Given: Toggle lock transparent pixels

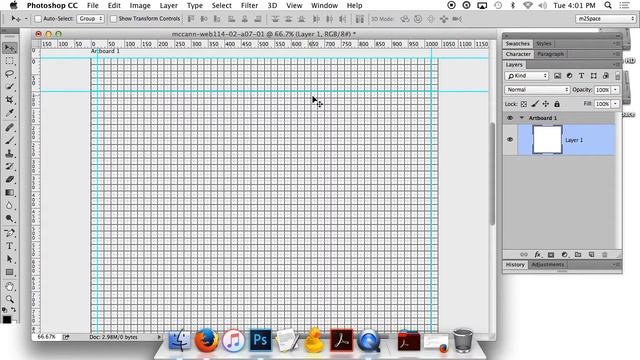Looking at the screenshot, I should pyautogui.click(x=524, y=104).
